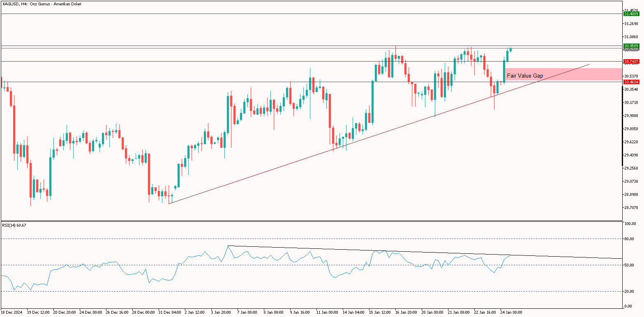
Task: Click the 28 Dec 00:00 time label
Action: 144,312
